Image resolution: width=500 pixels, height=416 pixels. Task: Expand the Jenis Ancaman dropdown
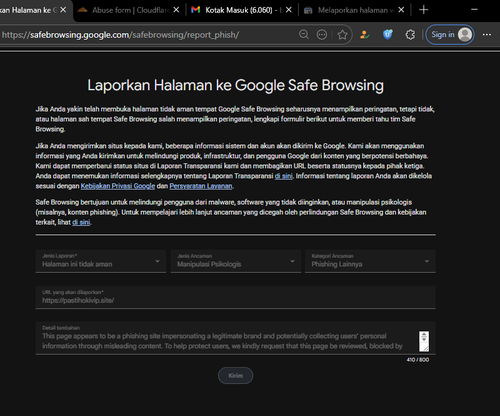click(236, 261)
